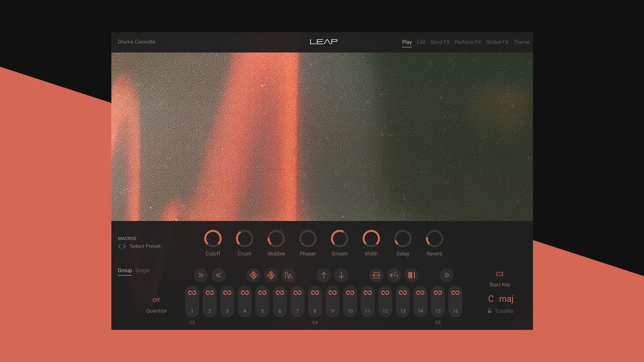
Task: Open Select Preset
Action: pos(145,246)
